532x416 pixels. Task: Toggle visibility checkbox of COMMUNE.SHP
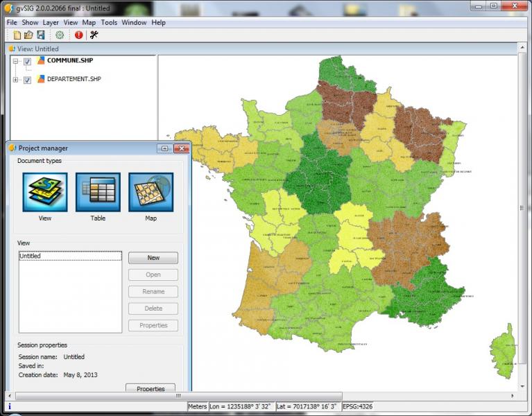tap(28, 62)
